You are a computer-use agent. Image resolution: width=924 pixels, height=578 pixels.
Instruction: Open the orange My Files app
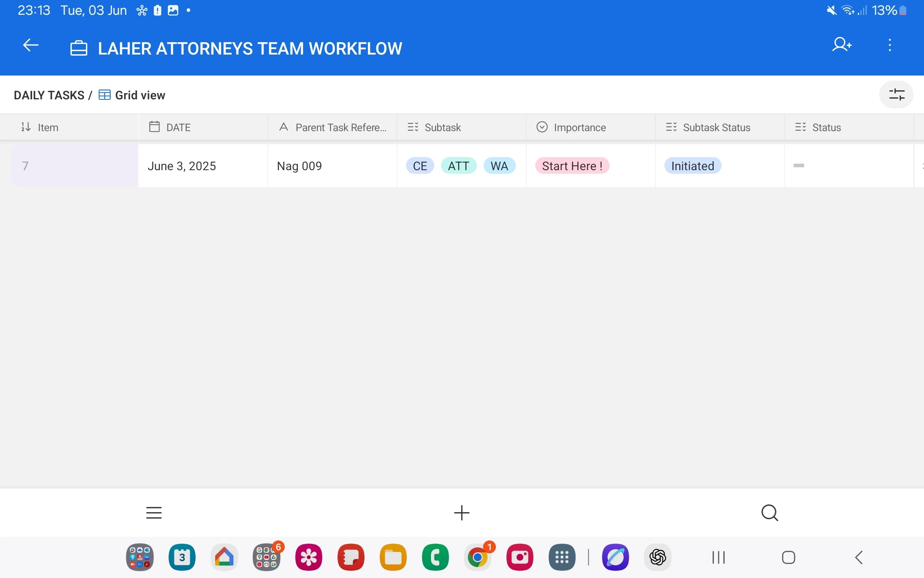point(393,557)
